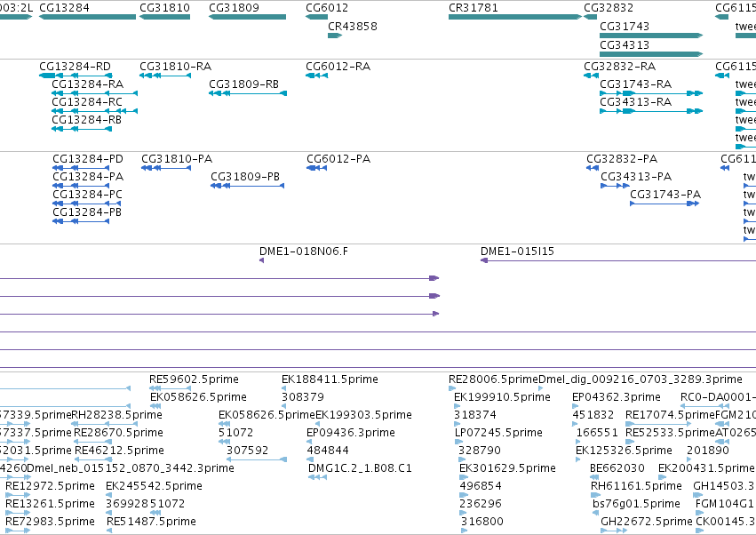Viewport: 756px width, 535px height.
Task: Select EST EK301629.5prime
Action: (x=464, y=477)
